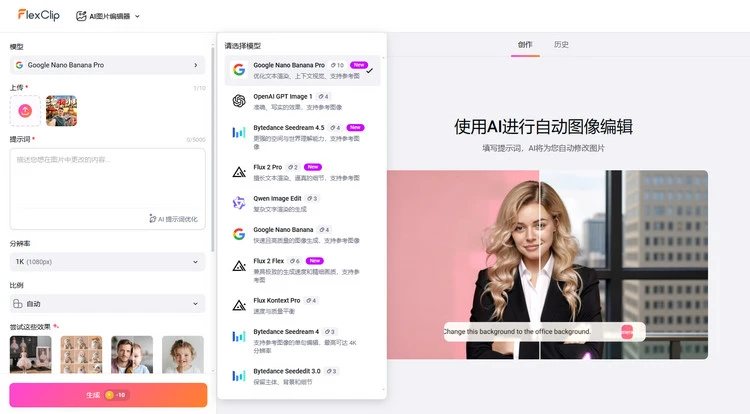
Task: Choose the cat grid effect thumbnail
Action: 81,354
